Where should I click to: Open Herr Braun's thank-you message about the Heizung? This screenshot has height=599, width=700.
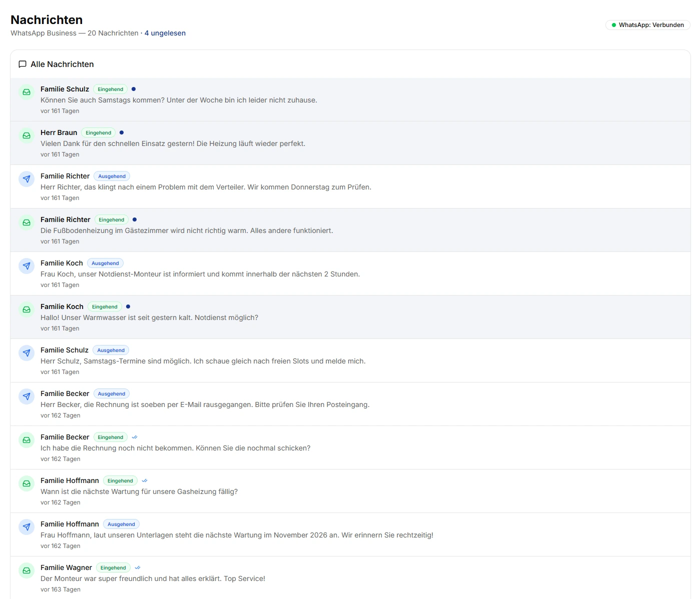tap(350, 143)
